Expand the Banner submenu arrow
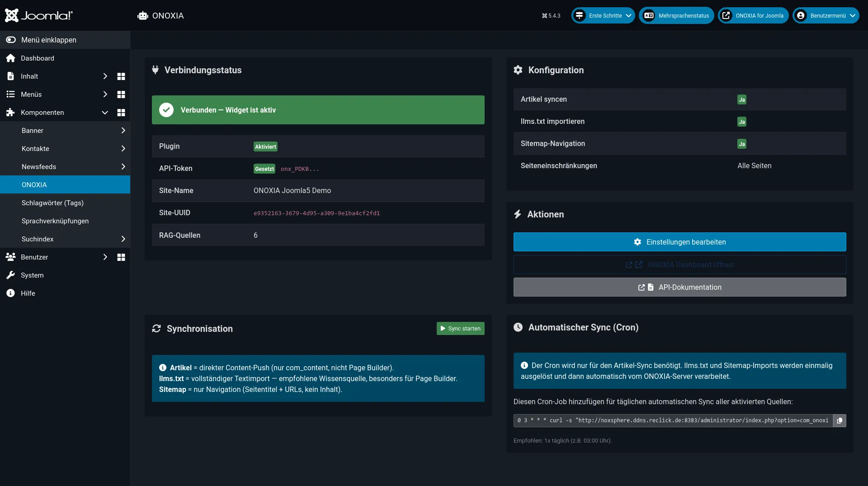The height and width of the screenshot is (486, 868). [123, 131]
